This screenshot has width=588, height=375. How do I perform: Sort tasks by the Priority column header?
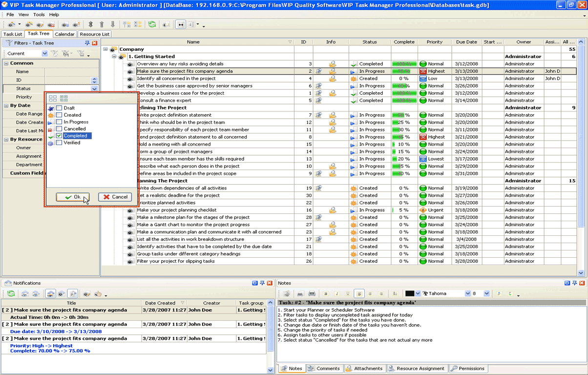pyautogui.click(x=434, y=42)
